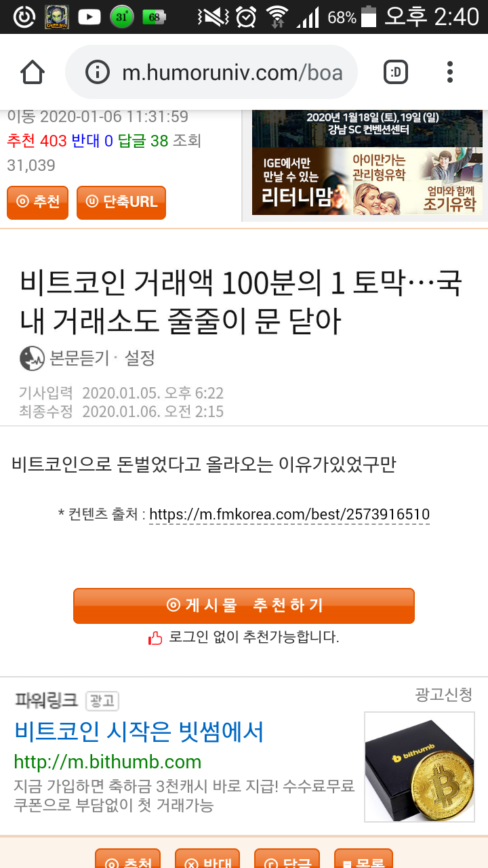
Task: Open the 리터니맘 banner ad
Action: pos(366,182)
